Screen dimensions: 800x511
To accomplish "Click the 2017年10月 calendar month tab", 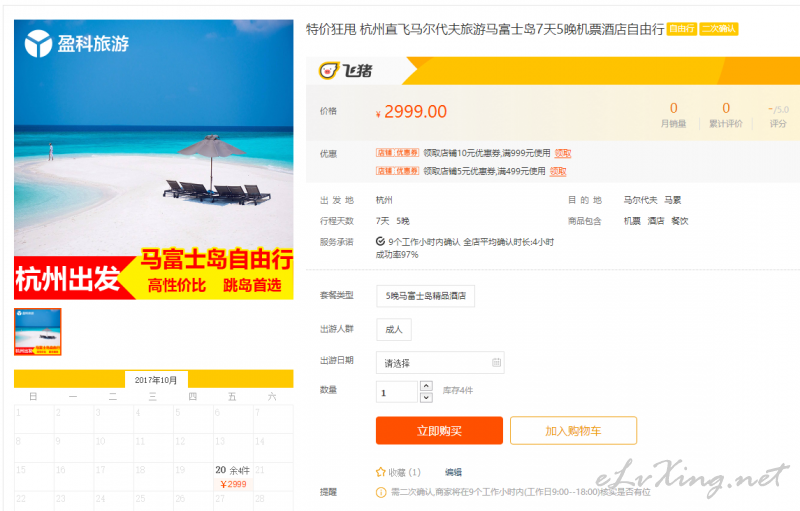I will 156,379.
